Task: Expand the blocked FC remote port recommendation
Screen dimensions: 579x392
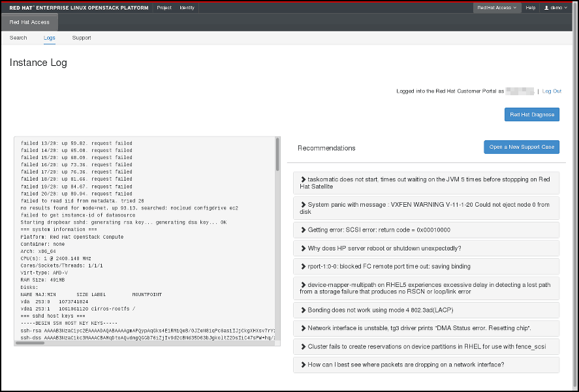Action: 426,266
